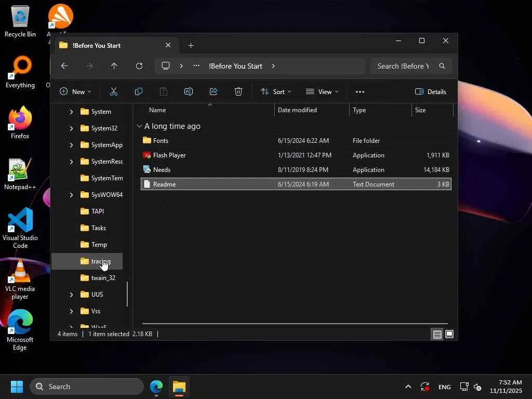Click the New button
This screenshot has width=532, height=399.
75,91
